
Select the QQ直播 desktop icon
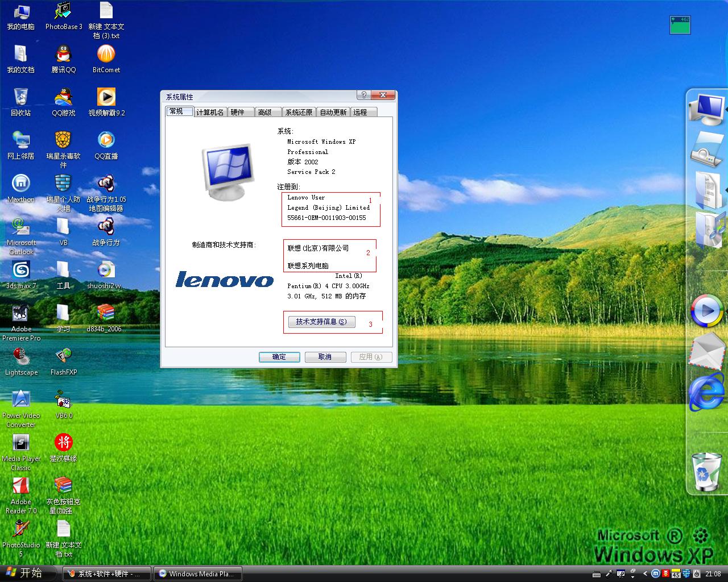point(106,145)
